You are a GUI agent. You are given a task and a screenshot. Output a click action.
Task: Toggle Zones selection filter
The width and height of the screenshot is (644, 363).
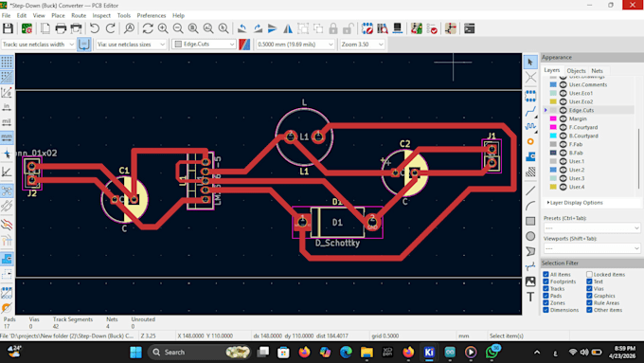[x=546, y=303]
